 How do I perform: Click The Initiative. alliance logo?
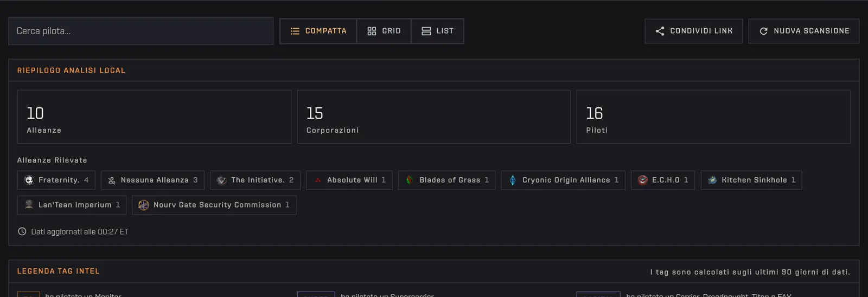pos(222,180)
